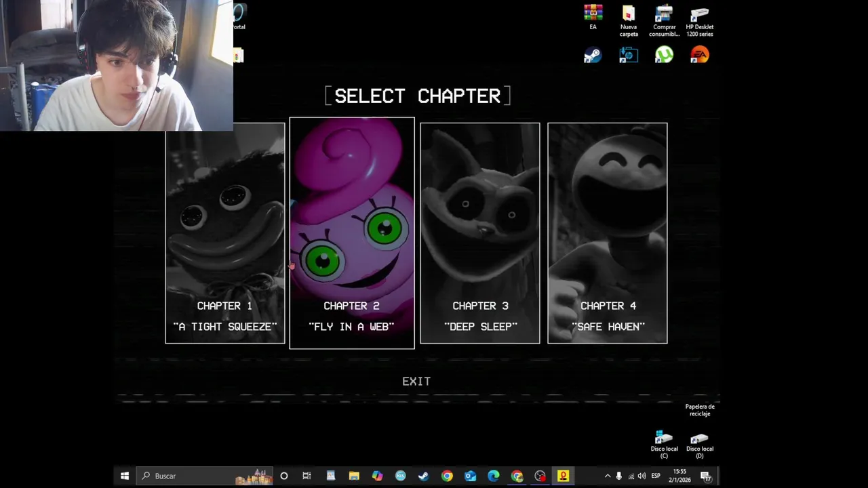Image resolution: width=868 pixels, height=488 pixels.
Task: Open network settings tray icon
Action: tap(631, 476)
